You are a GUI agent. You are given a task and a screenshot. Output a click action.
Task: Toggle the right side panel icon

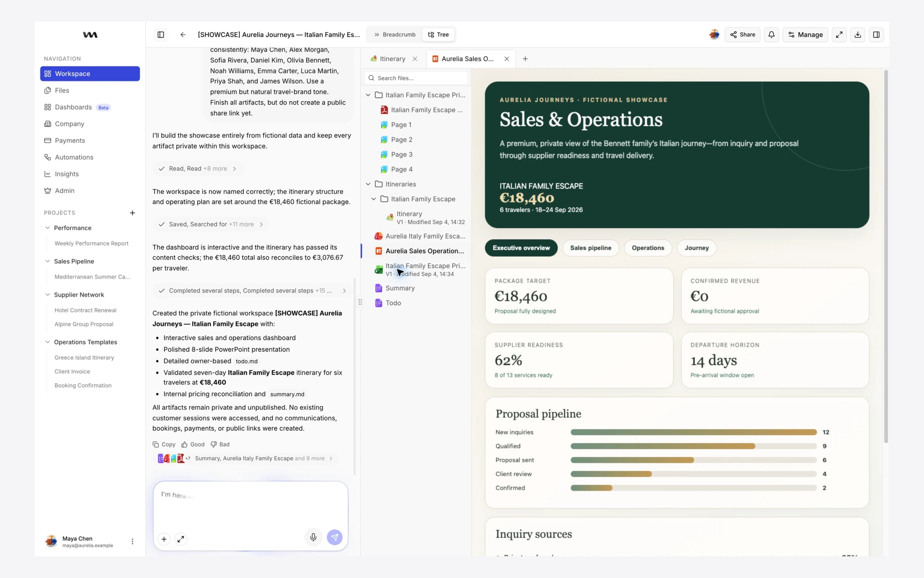coord(876,35)
